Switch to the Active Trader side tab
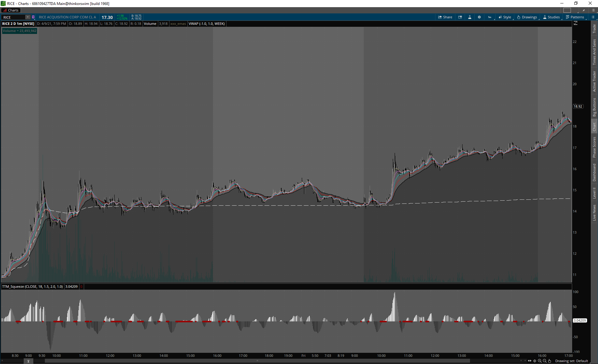 tap(594, 81)
